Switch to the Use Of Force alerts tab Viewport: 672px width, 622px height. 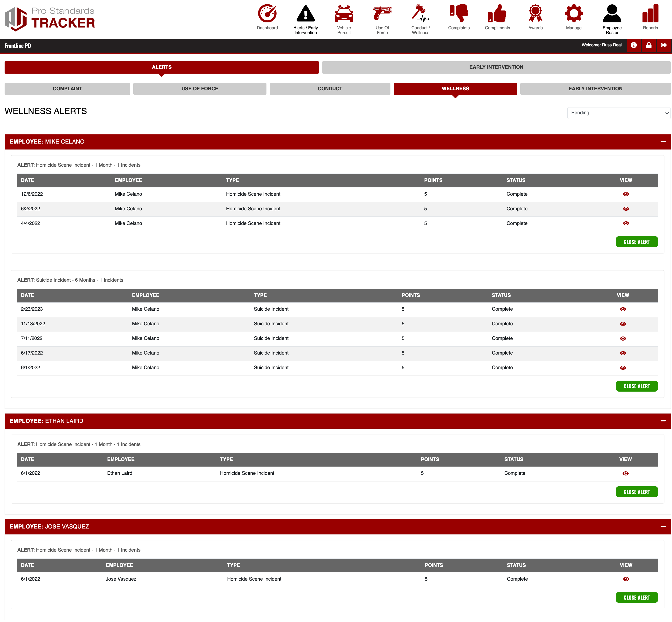pos(199,89)
